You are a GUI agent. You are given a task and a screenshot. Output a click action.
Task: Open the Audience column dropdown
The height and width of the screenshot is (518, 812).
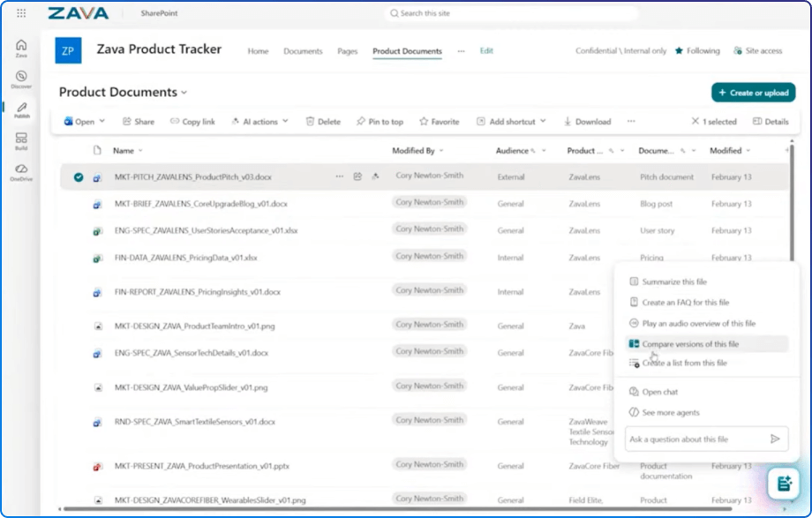[x=544, y=151]
